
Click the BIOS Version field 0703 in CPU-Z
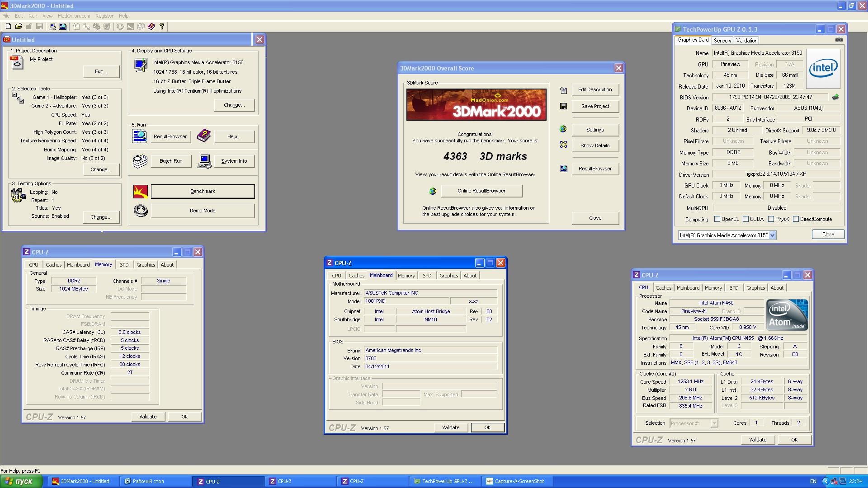(430, 359)
